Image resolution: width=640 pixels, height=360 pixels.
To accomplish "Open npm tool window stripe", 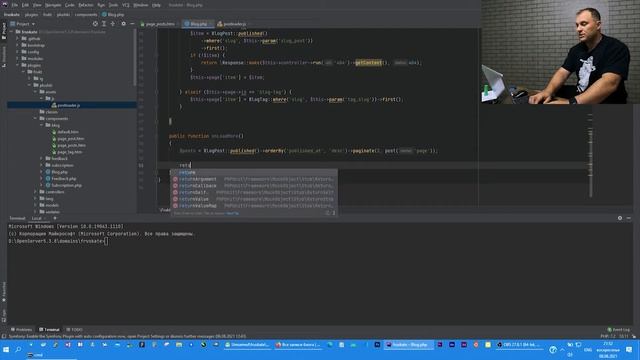I will click(x=4, y=315).
